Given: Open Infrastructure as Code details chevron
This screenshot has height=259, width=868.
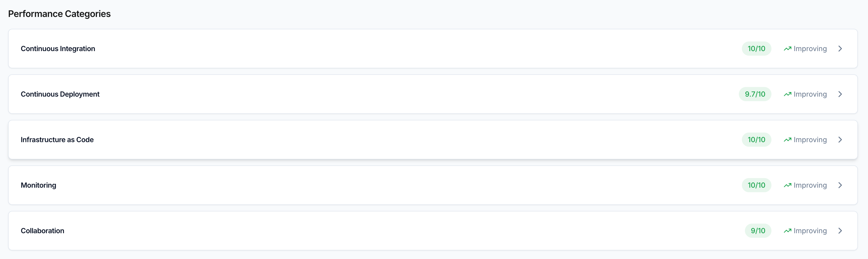Looking at the screenshot, I should 840,140.
